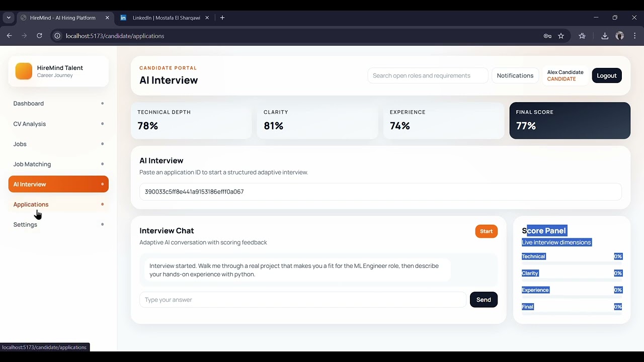Click the Final Score 77% card
Image resolution: width=644 pixels, height=362 pixels.
tap(570, 121)
